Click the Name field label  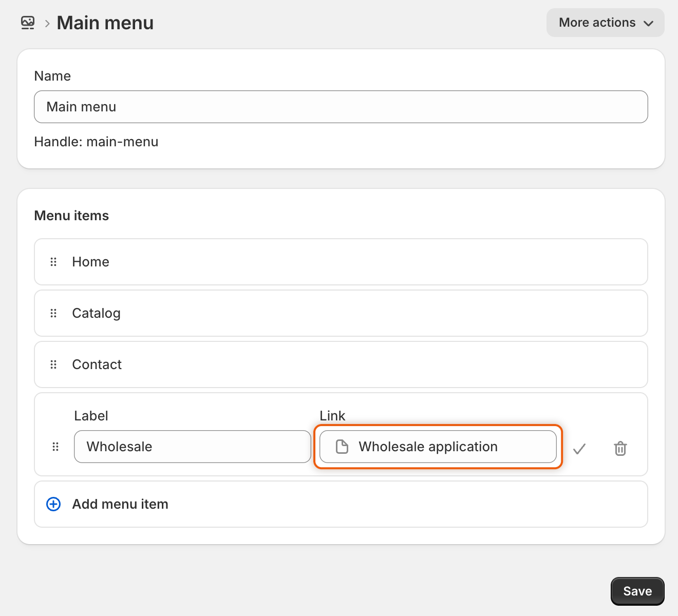point(52,76)
